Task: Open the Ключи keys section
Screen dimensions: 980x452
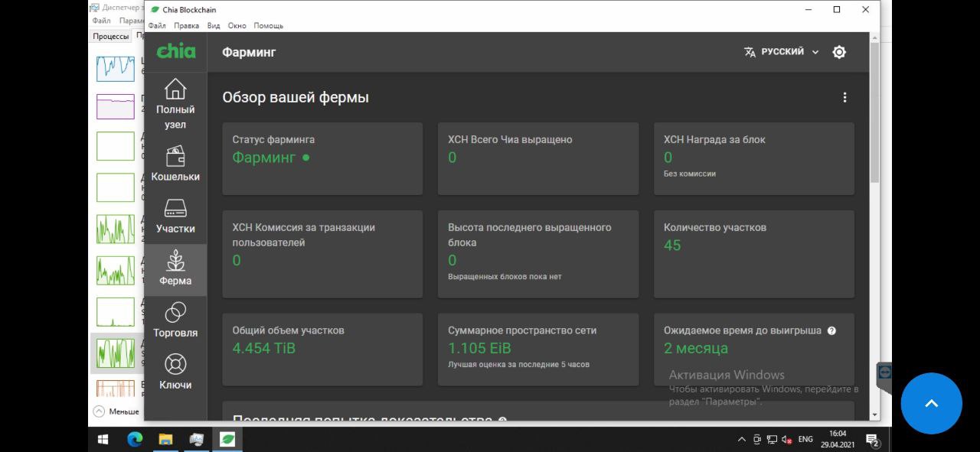Action: coord(175,371)
